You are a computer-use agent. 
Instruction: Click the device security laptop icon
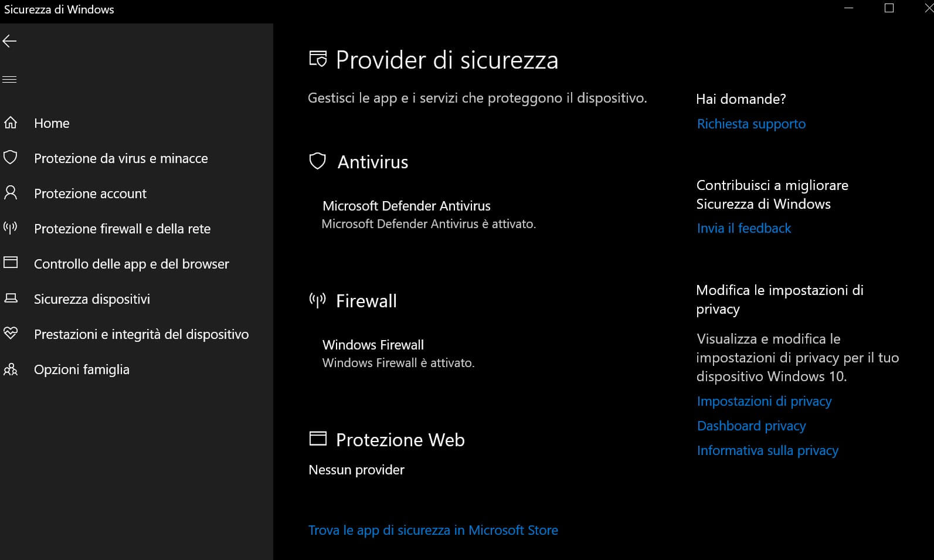[11, 298]
